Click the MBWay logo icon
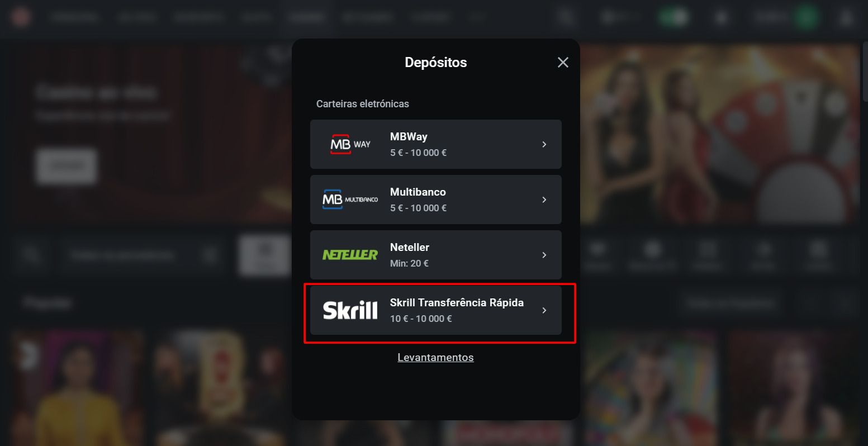868x446 pixels. [350, 144]
